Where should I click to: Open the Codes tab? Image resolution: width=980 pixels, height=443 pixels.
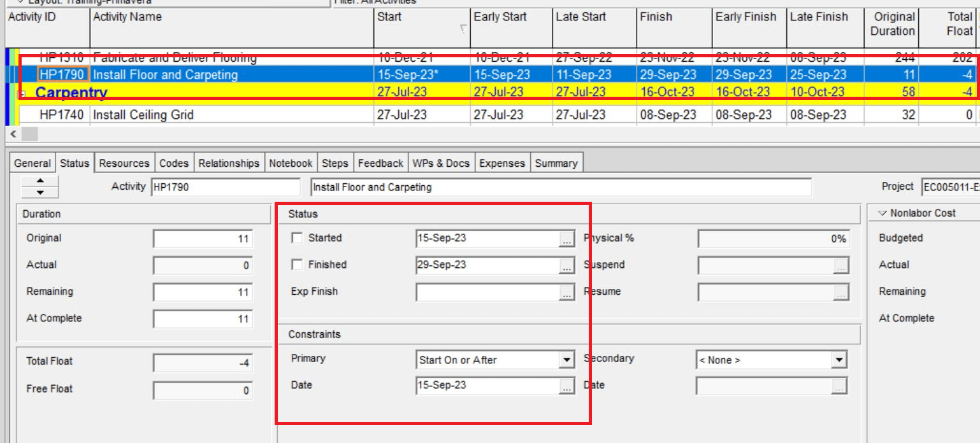click(174, 164)
